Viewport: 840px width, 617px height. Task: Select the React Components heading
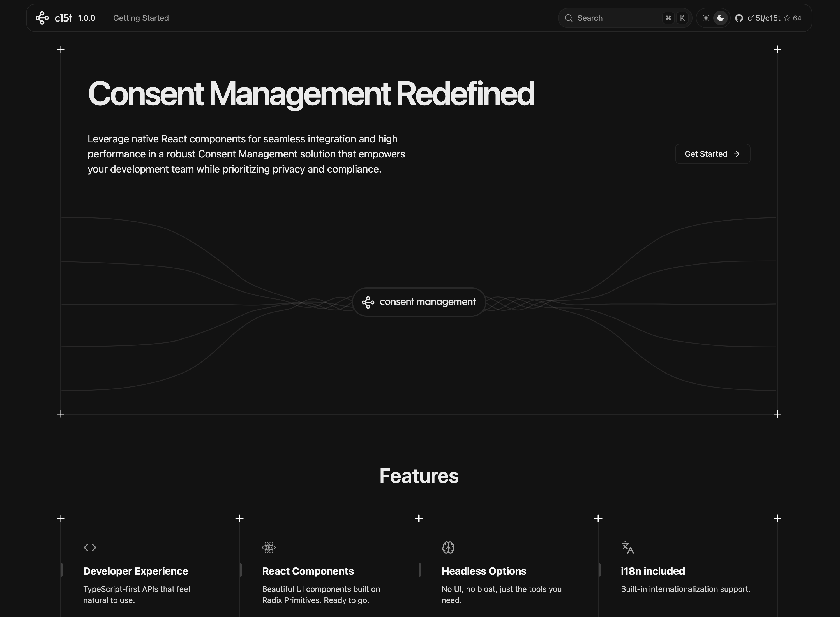click(x=308, y=571)
